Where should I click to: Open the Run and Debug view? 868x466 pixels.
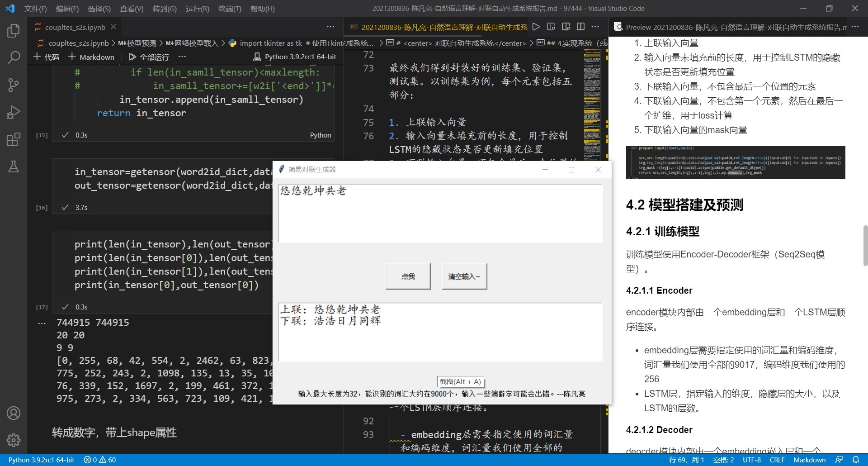(x=14, y=112)
